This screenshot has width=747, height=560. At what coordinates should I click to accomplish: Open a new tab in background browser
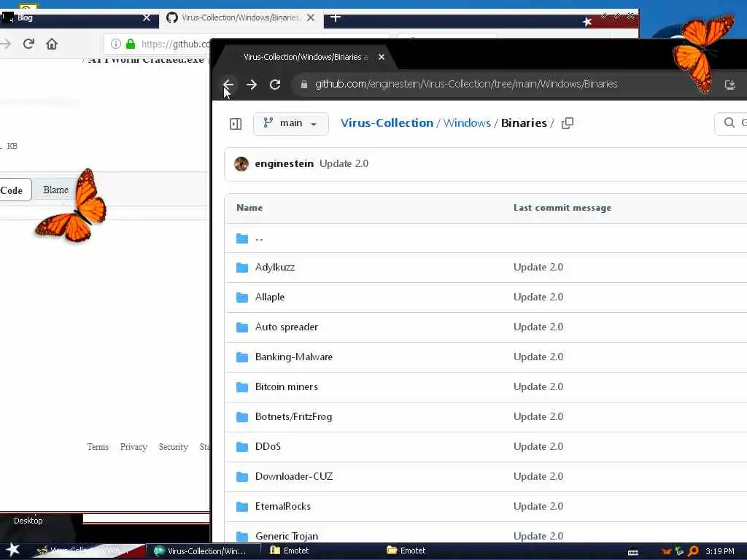tap(336, 17)
